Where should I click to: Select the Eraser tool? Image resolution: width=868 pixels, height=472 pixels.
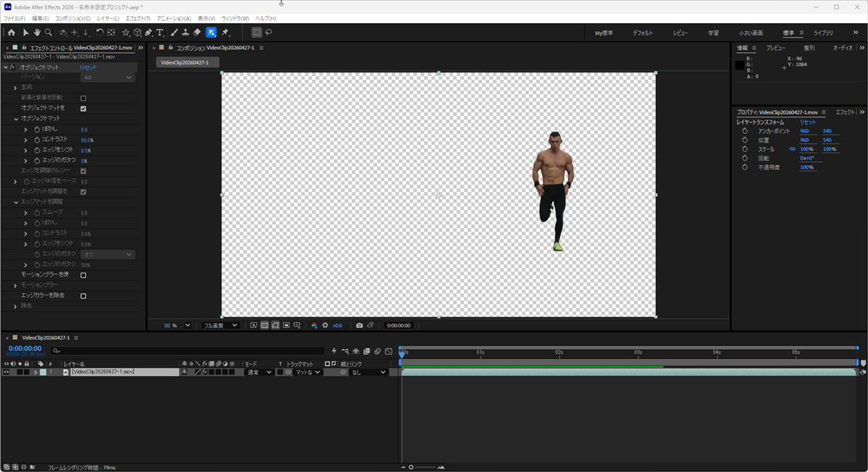tap(197, 33)
